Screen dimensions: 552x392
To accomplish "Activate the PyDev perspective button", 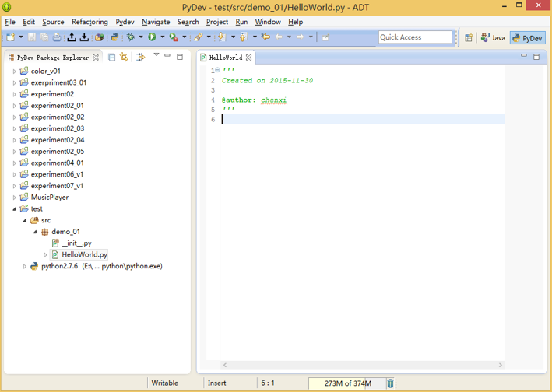I will (x=527, y=37).
